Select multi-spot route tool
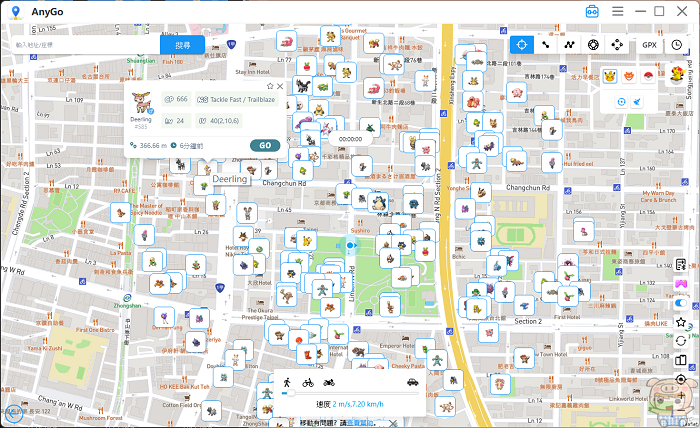700x428 pixels. tap(569, 45)
